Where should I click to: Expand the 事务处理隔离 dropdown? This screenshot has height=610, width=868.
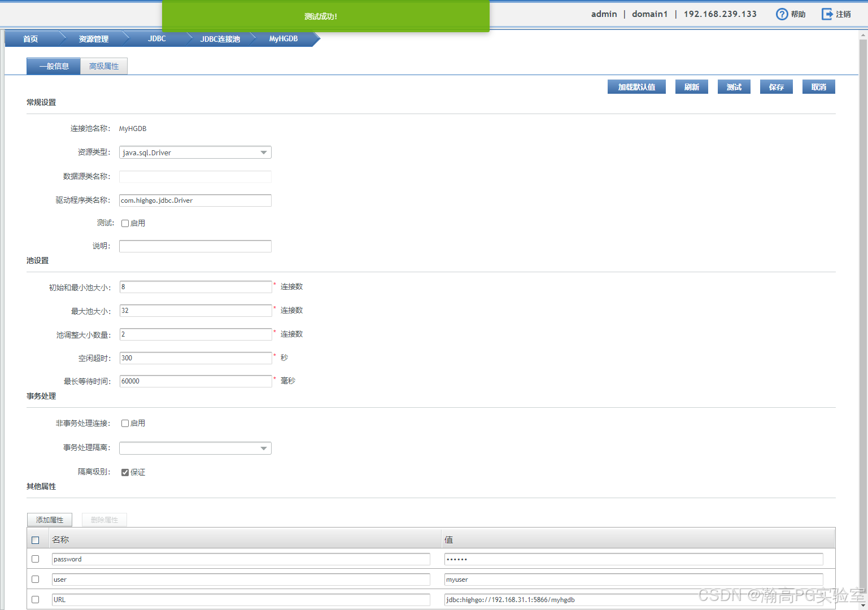click(195, 448)
